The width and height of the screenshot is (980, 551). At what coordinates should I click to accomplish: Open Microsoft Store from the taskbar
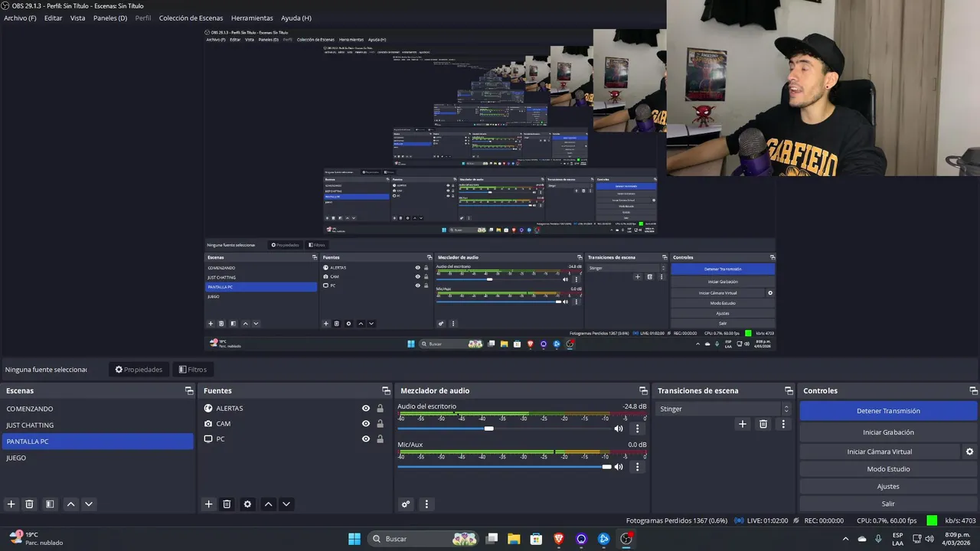536,539
